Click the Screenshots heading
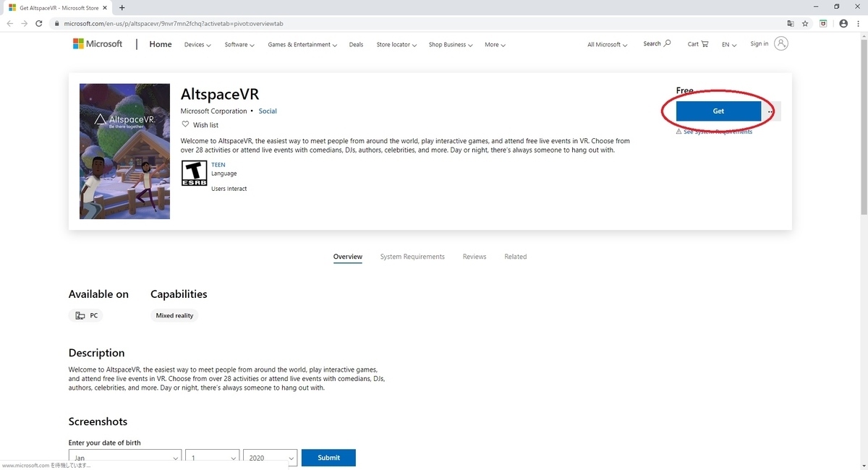Screen dimensions: 868x470 [x=98, y=422]
